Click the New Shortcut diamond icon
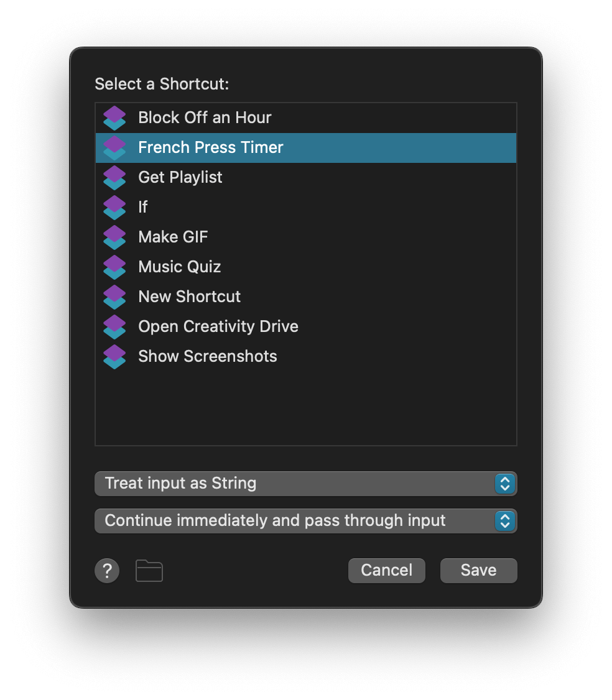The image size is (612, 700). coord(114,297)
